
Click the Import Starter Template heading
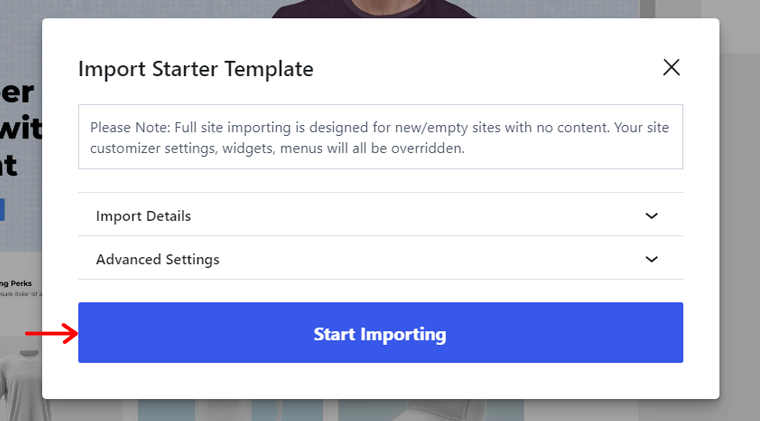196,69
